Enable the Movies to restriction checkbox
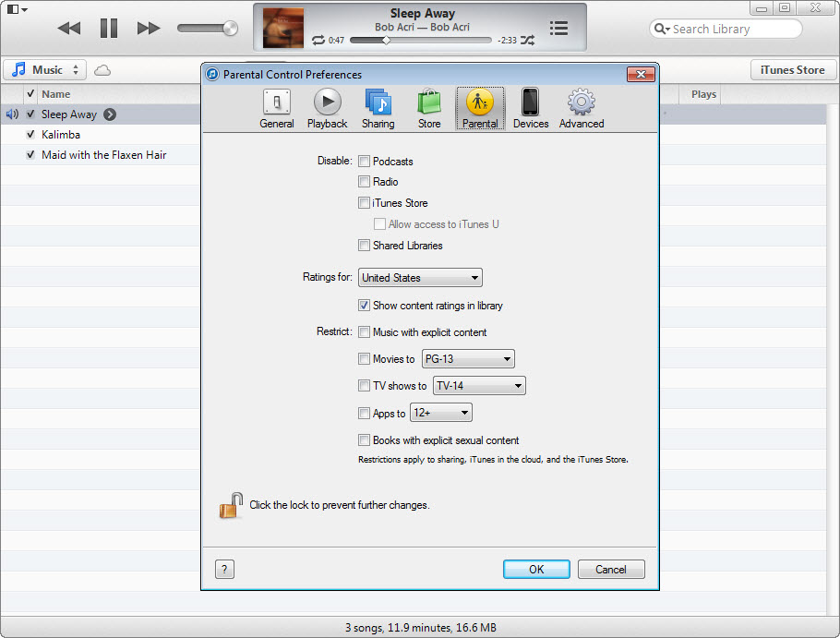The image size is (840, 638). pos(365,359)
